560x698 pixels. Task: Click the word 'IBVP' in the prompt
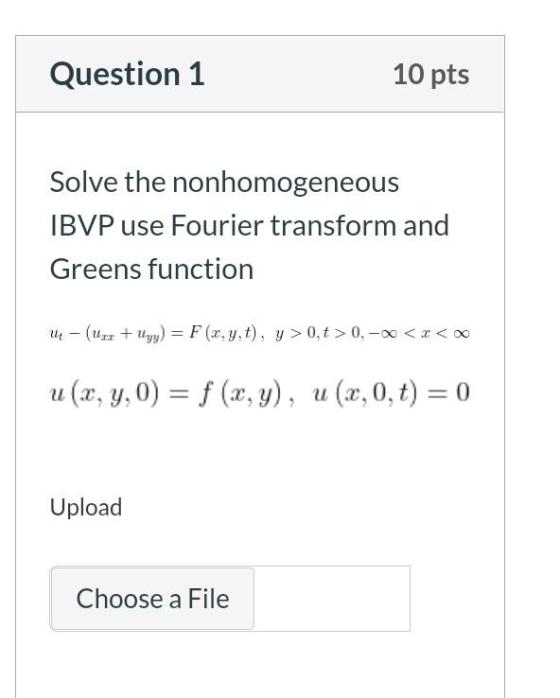click(82, 225)
